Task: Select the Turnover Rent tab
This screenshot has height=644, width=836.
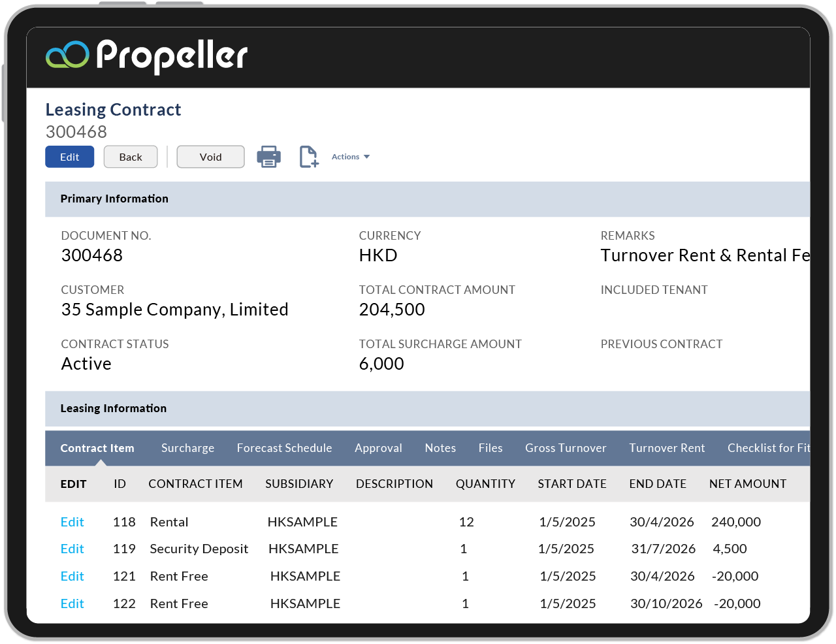Action: (x=667, y=448)
